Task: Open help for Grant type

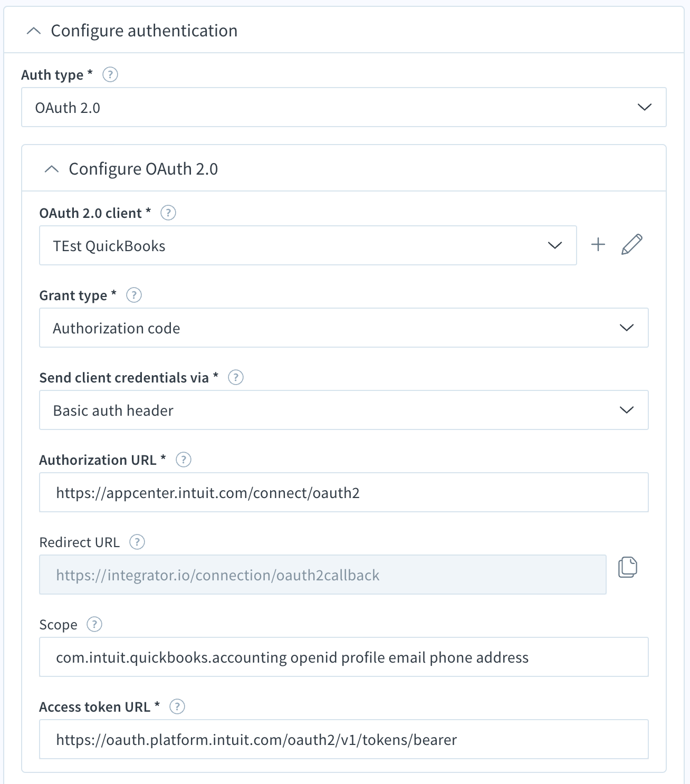Action: coord(134,295)
